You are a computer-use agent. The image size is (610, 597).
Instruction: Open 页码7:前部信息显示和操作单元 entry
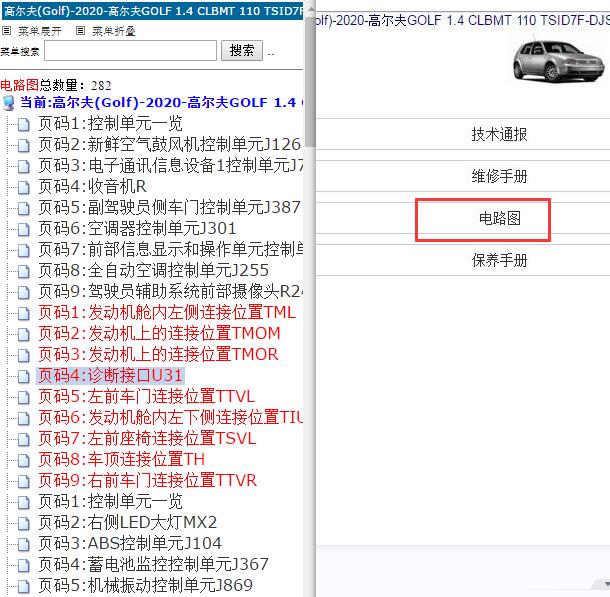point(170,250)
